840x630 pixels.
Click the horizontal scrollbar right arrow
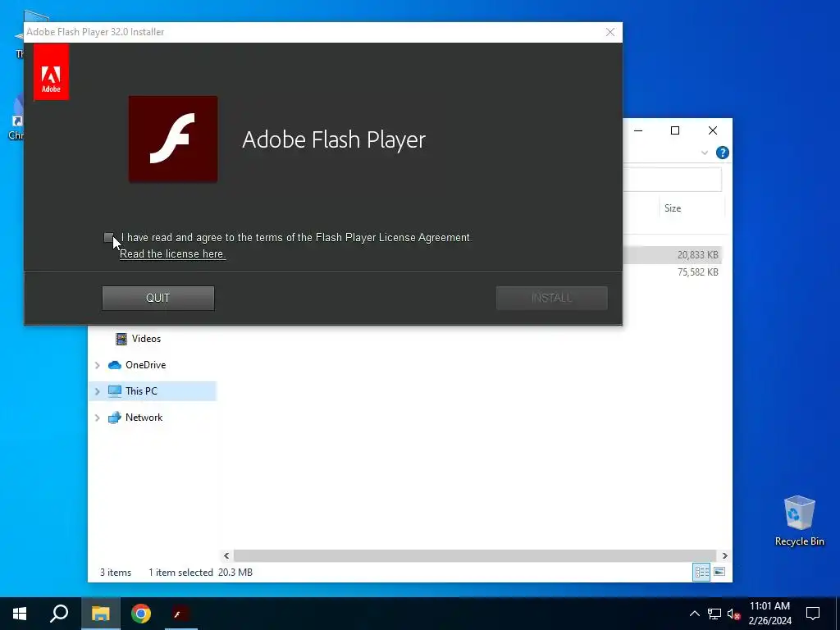click(724, 555)
